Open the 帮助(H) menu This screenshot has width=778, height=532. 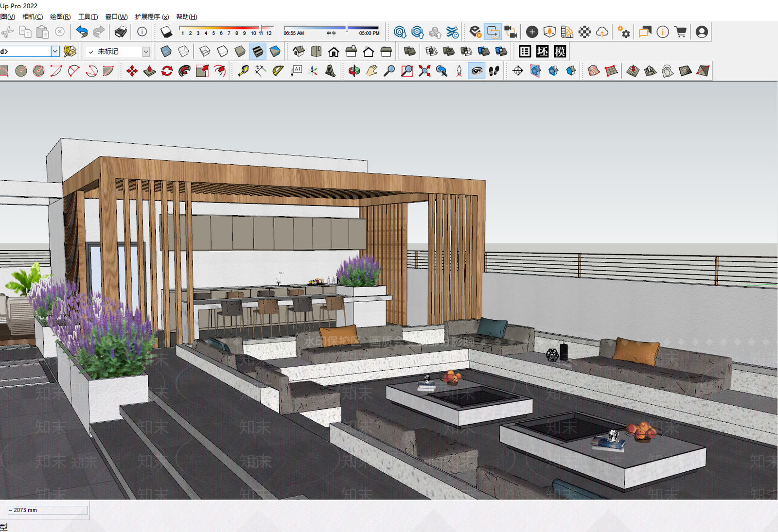pos(187,17)
